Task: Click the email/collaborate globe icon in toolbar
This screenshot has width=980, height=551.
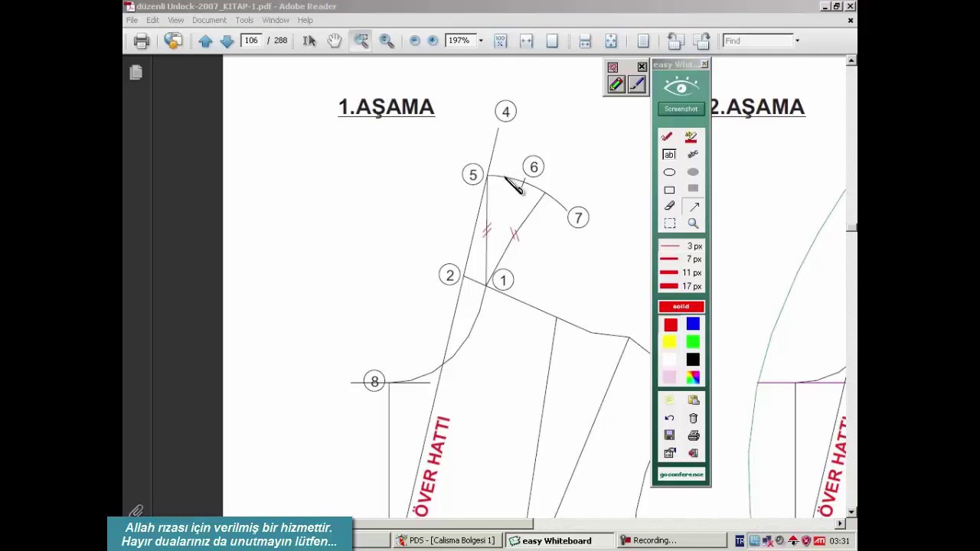Action: 173,41
